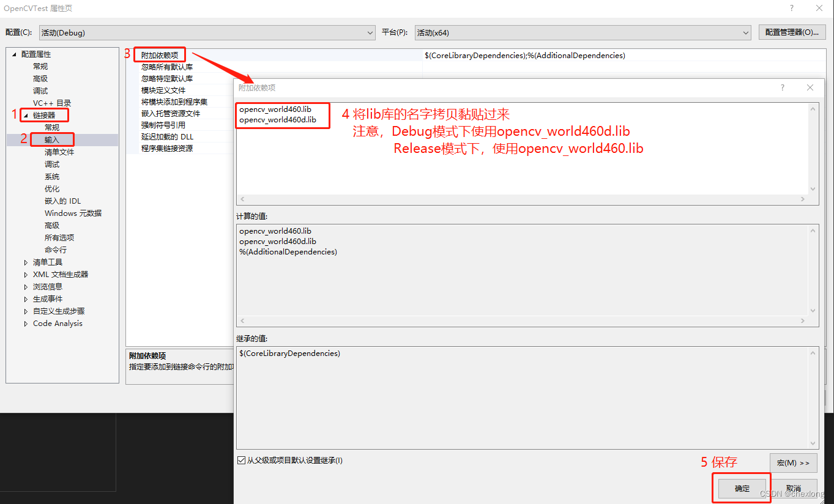Click the 配置管理器 button
The height and width of the screenshot is (504, 834).
click(x=792, y=32)
